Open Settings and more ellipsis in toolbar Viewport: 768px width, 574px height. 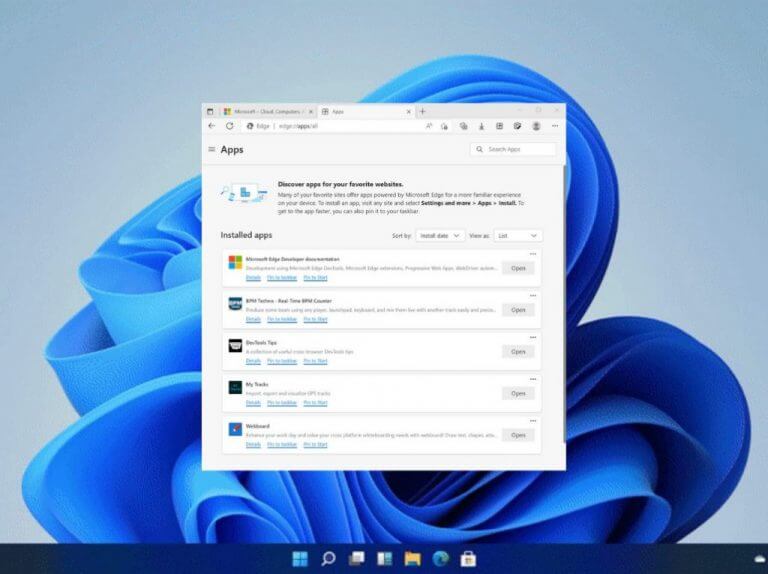555,126
